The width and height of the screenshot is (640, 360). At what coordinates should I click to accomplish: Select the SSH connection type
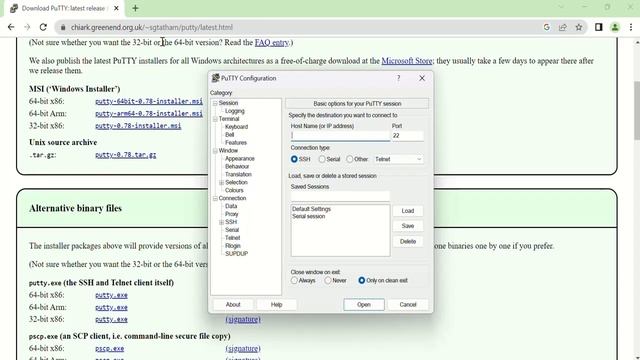coord(294,159)
